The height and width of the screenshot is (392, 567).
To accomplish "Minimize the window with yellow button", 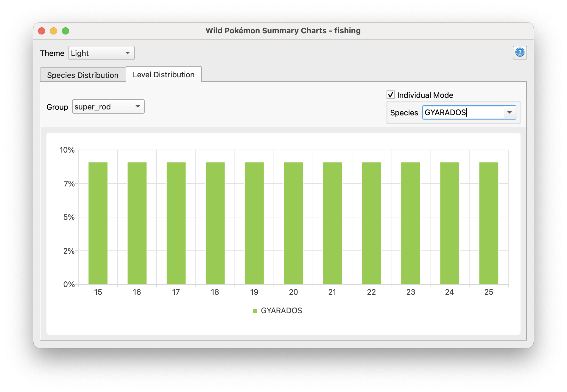I will tap(54, 31).
